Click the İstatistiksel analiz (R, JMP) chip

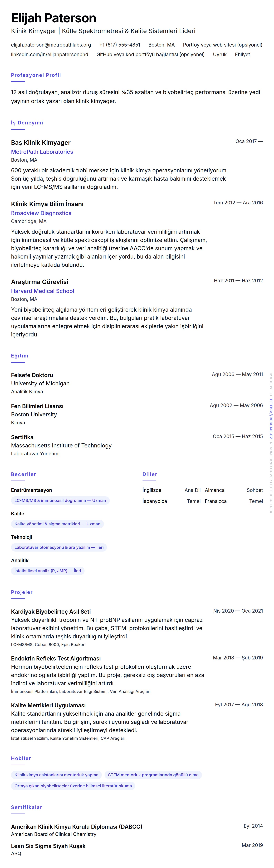click(x=48, y=571)
